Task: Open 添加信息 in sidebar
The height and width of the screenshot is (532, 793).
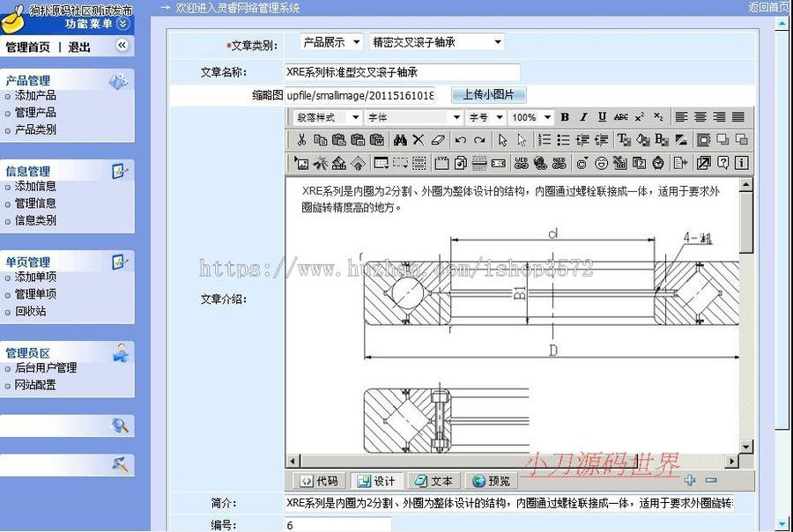Action: tap(35, 186)
